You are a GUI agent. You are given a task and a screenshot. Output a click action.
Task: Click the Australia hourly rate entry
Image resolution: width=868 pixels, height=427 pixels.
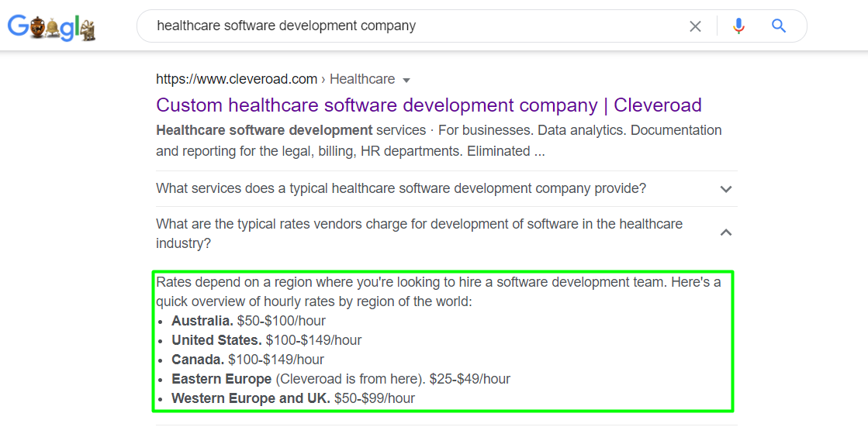248,321
